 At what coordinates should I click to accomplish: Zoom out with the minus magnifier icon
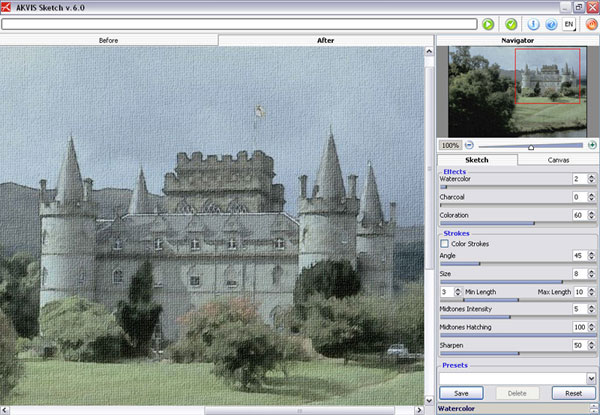469,145
